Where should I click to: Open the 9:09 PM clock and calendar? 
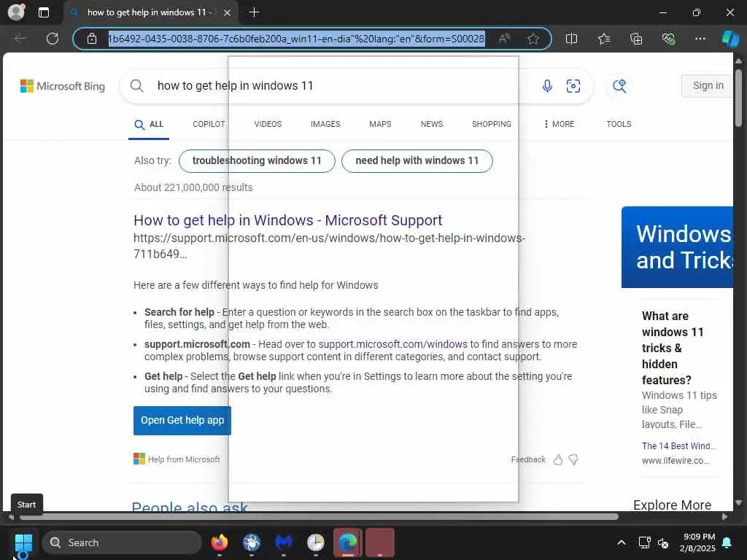pyautogui.click(x=698, y=542)
